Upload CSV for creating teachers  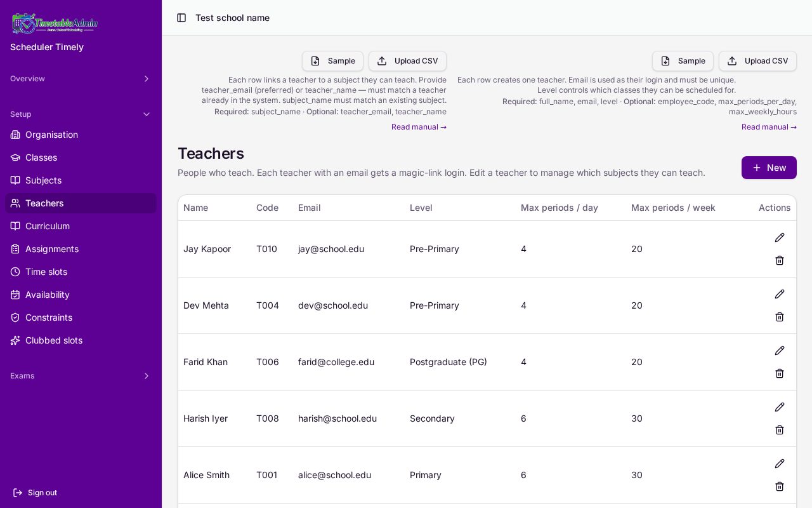pyautogui.click(x=757, y=61)
